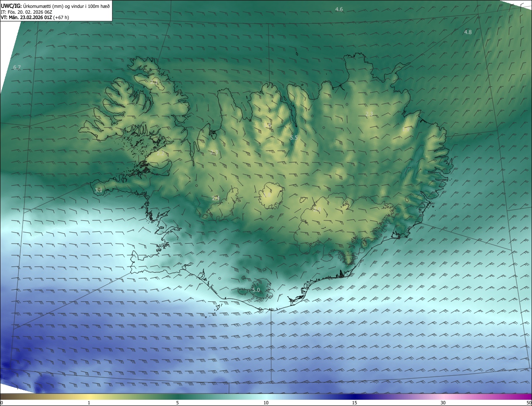Pick the yellow color above tick 1
The width and height of the screenshot is (532, 406).
pos(89,396)
